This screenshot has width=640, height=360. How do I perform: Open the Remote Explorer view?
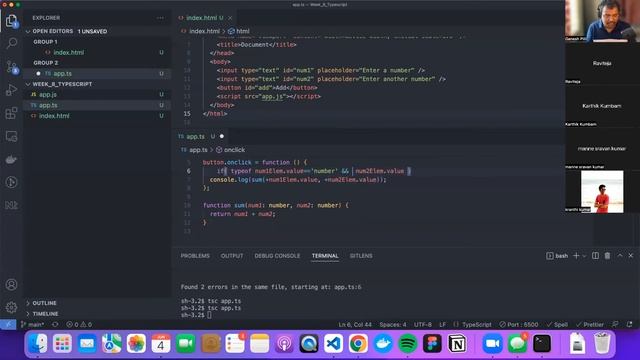click(x=11, y=136)
